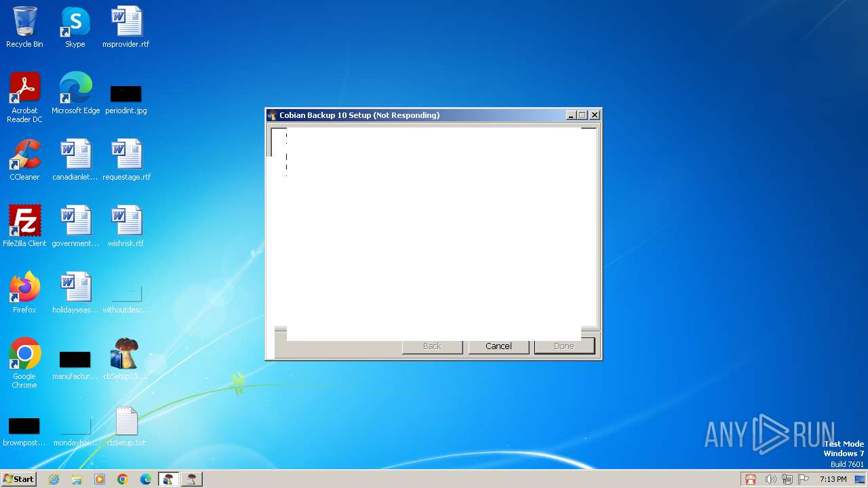Select the Microsoft Edge desktop shortcut
Screen dimensions: 868x488
[75, 94]
